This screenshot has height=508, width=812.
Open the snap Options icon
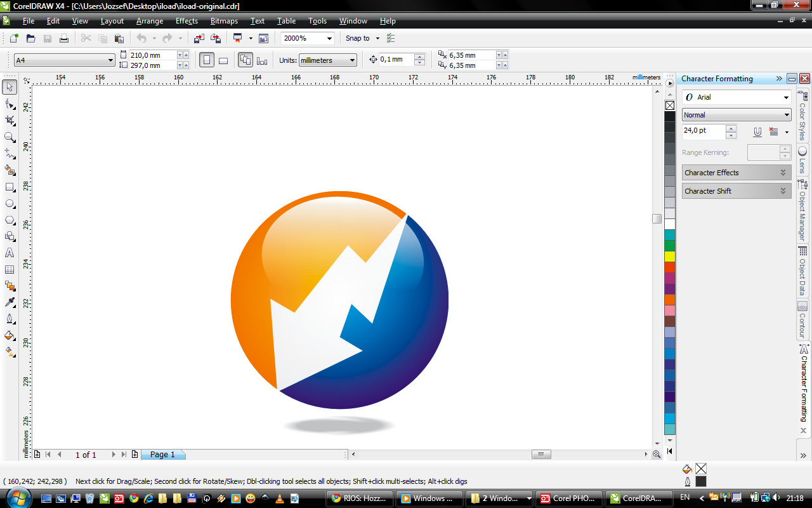[390, 38]
